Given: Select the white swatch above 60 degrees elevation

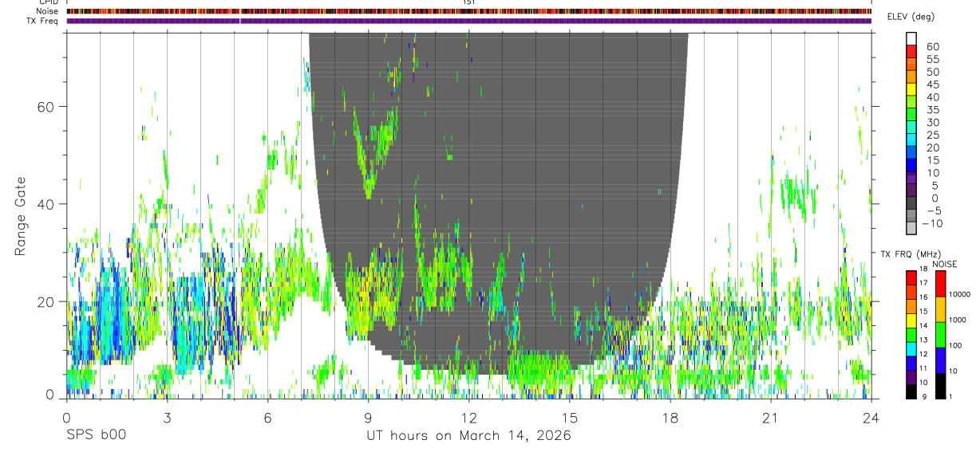Looking at the screenshot, I should click(x=911, y=39).
